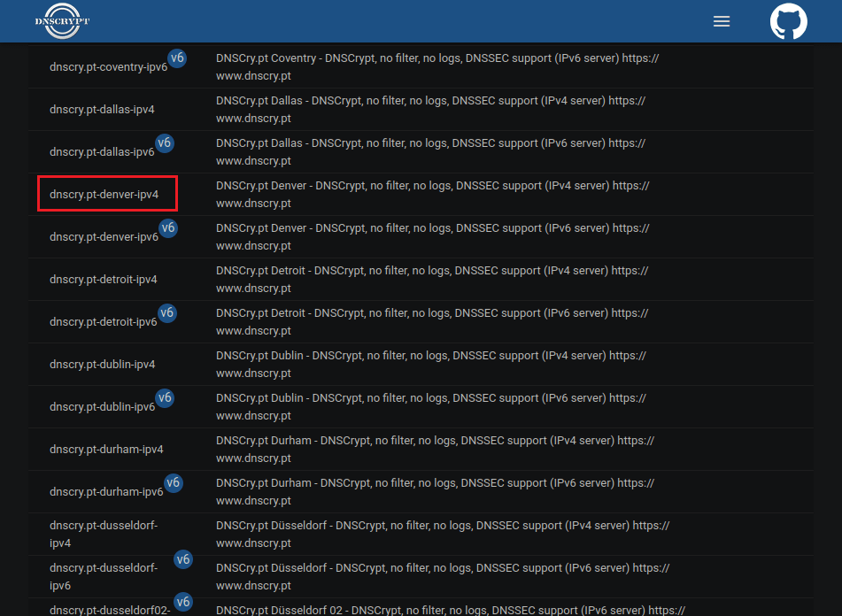This screenshot has height=616, width=842.
Task: Click Detroit IPv4 server description
Action: coord(432,279)
